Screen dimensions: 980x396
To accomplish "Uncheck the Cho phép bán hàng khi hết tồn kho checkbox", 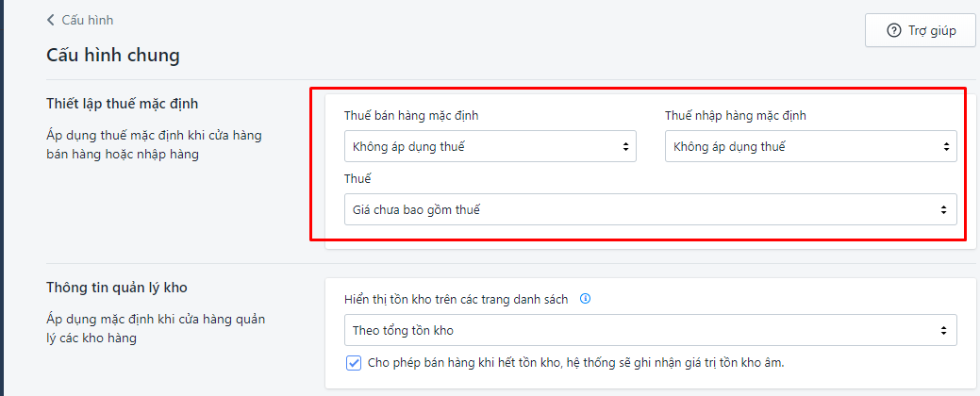I will tap(354, 363).
